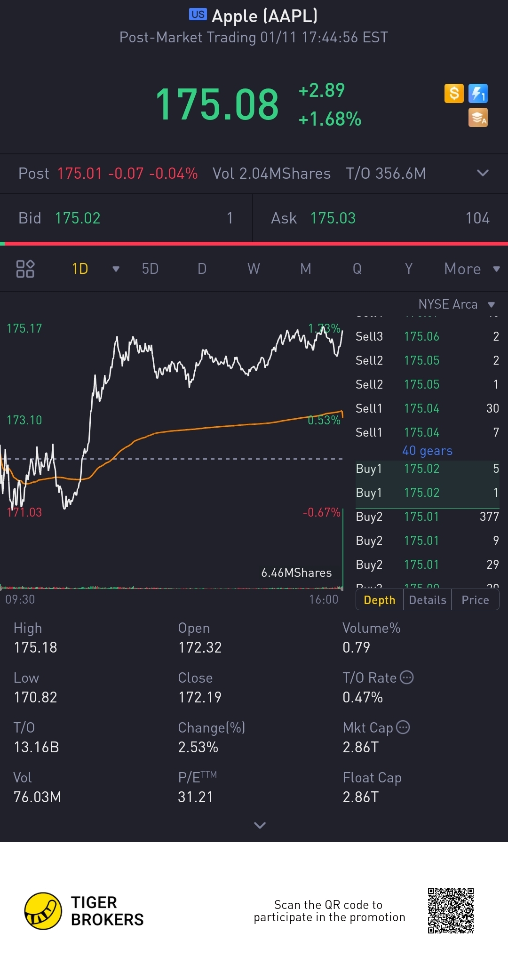Tap the QR code image
The height and width of the screenshot is (980, 508).
click(x=451, y=911)
